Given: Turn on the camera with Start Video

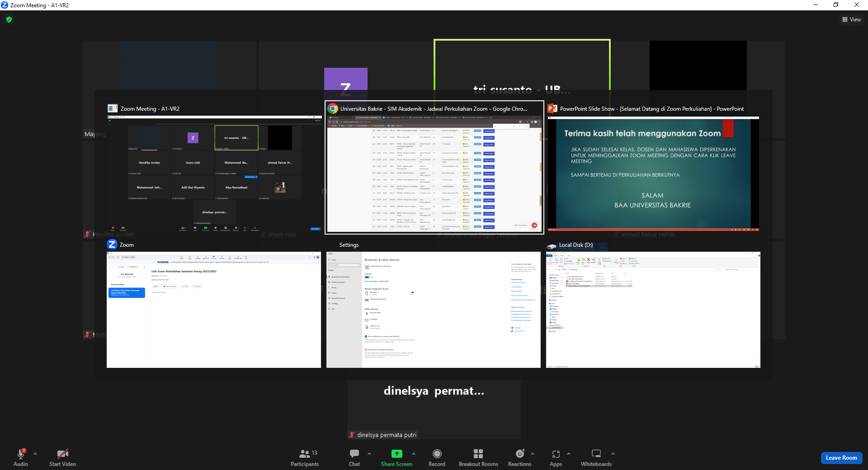Looking at the screenshot, I should click(x=62, y=457).
